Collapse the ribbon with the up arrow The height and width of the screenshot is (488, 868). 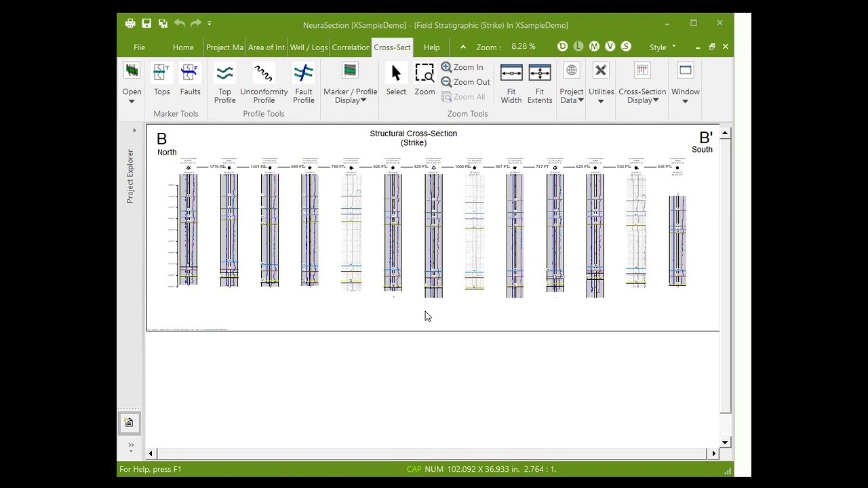(x=463, y=47)
